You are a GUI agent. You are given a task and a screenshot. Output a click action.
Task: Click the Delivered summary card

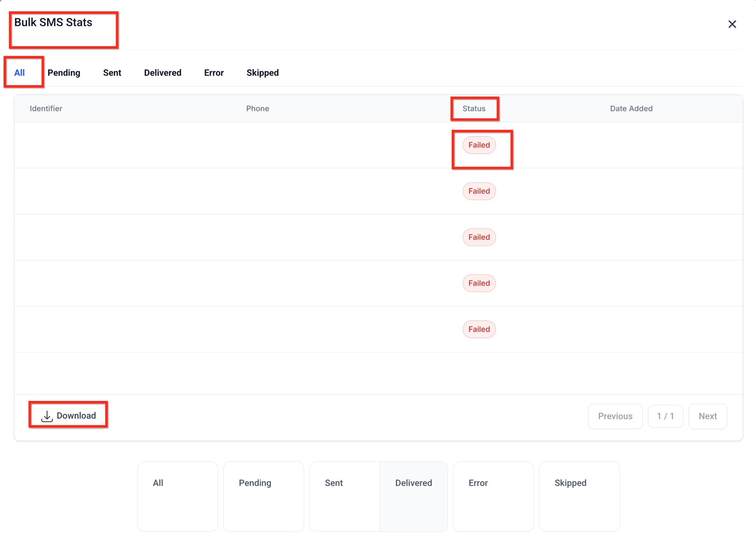coord(413,495)
